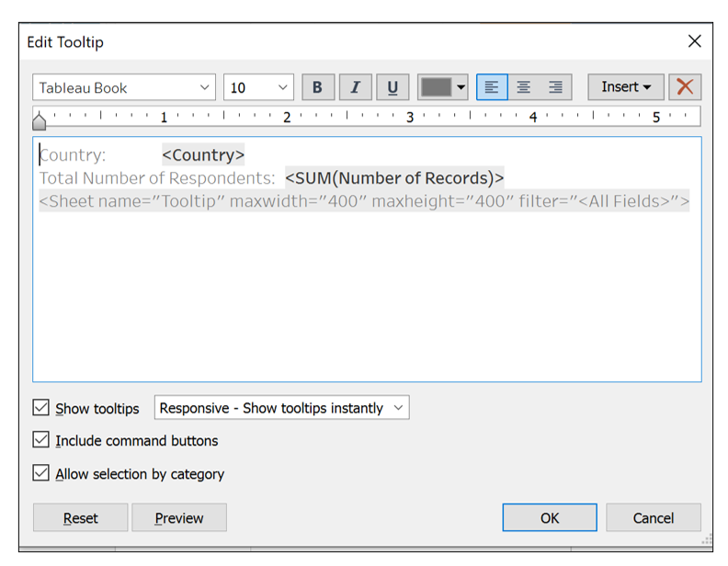
Task: Align tooltip text right
Action: click(555, 87)
